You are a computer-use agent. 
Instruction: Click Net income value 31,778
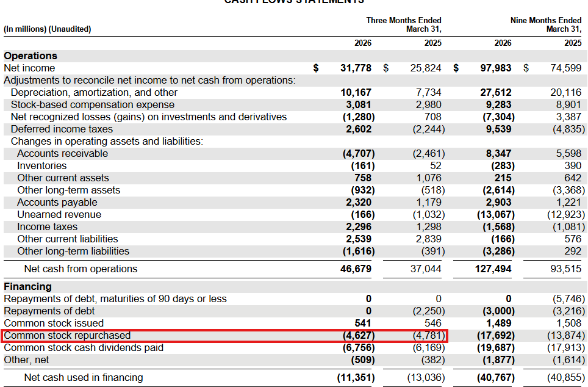click(x=356, y=68)
